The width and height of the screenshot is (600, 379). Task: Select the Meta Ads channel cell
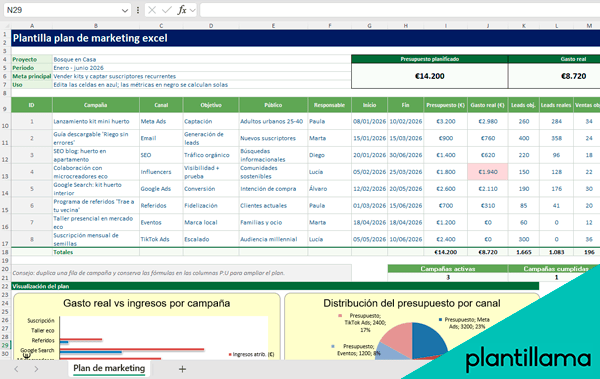[x=161, y=121]
